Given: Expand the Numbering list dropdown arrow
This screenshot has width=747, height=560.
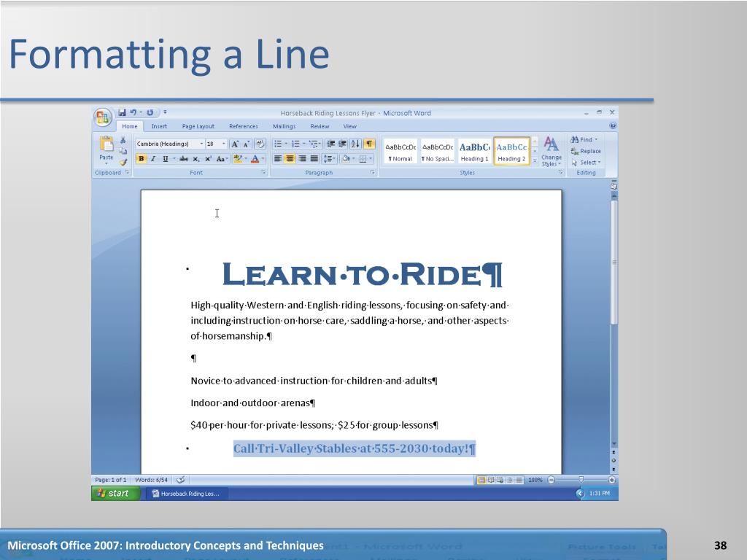Looking at the screenshot, I should (304, 144).
